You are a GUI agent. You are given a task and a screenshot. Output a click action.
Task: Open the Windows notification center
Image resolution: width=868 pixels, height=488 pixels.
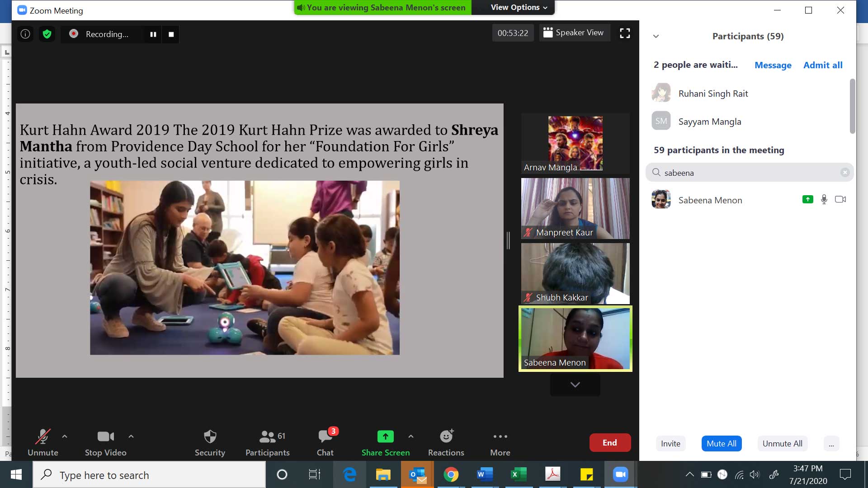point(845,474)
